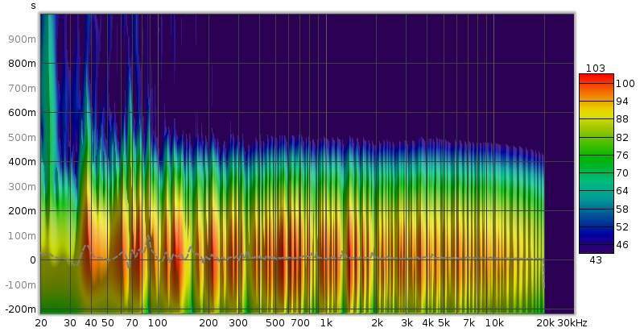Click the "500" frequency axis label
The width and height of the screenshot is (644, 332).
click(x=275, y=323)
